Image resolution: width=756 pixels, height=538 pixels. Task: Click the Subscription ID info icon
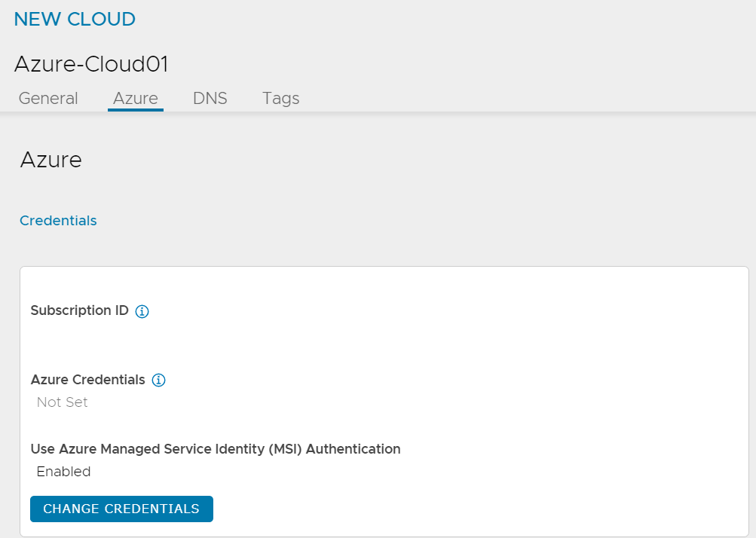142,311
